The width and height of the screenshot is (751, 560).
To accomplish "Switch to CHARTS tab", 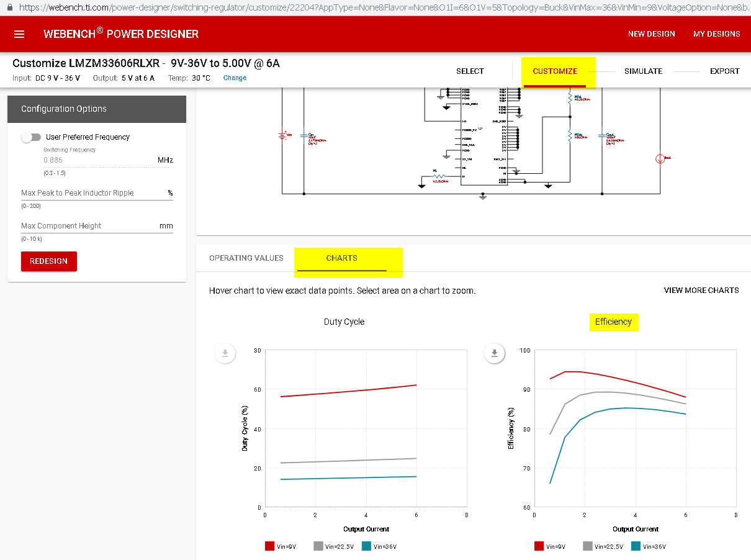I will point(341,258).
